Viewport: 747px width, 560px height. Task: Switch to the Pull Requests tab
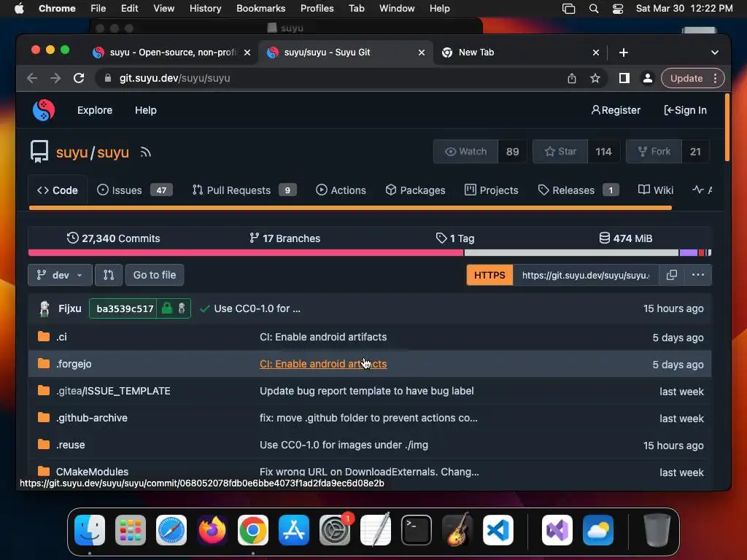244,190
